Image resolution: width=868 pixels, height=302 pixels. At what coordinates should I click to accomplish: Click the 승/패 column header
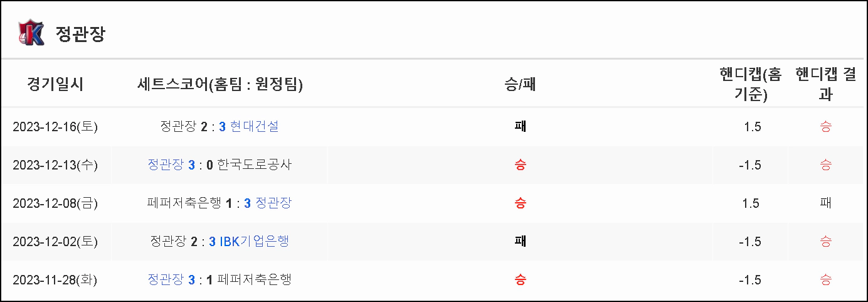click(x=520, y=84)
